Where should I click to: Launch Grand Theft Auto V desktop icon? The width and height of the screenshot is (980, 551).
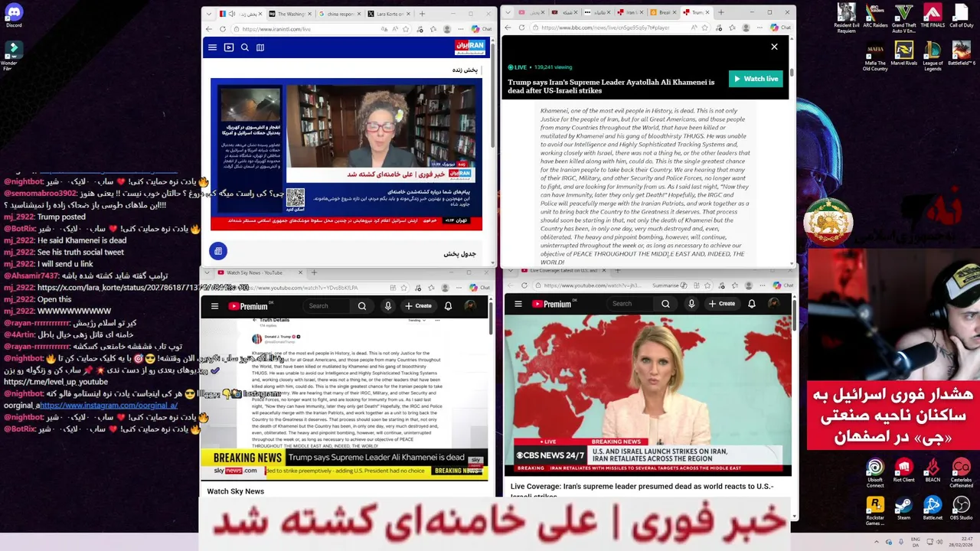tap(904, 18)
